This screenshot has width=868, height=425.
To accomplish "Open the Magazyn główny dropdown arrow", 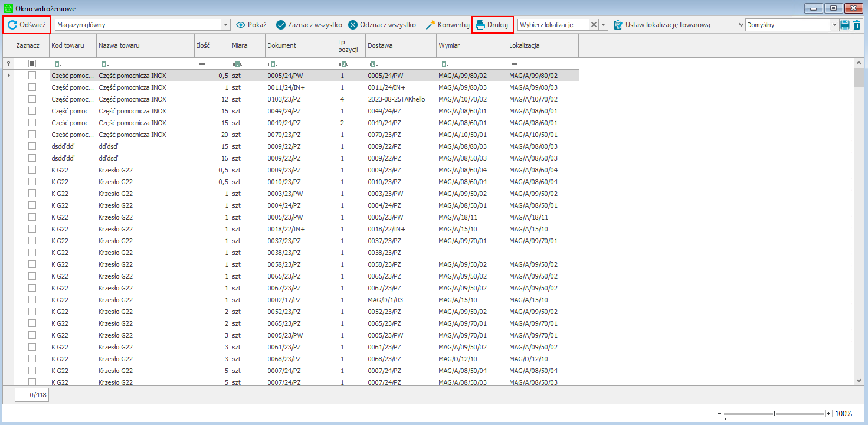I will point(225,25).
